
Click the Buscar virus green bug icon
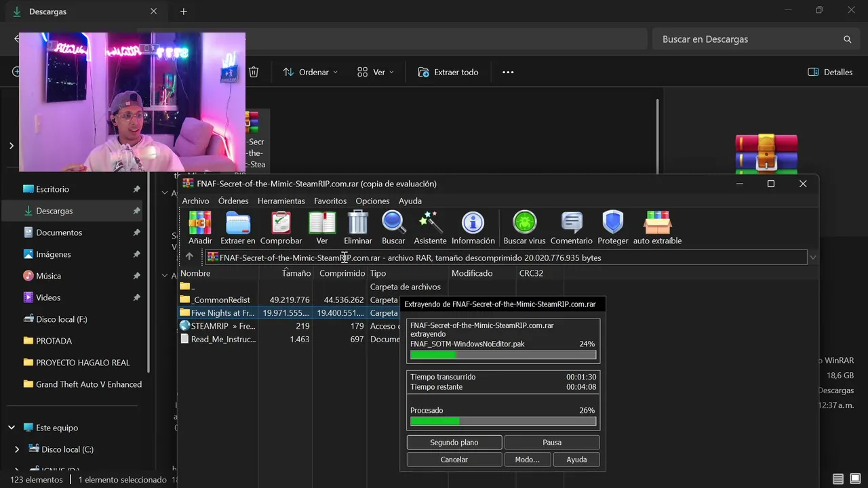click(524, 222)
